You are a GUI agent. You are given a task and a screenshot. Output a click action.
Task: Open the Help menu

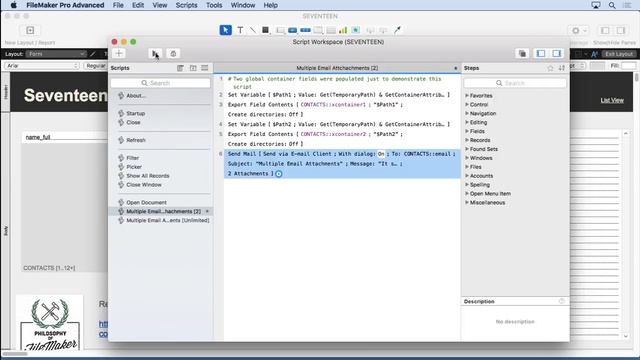pyautogui.click(x=271, y=5)
